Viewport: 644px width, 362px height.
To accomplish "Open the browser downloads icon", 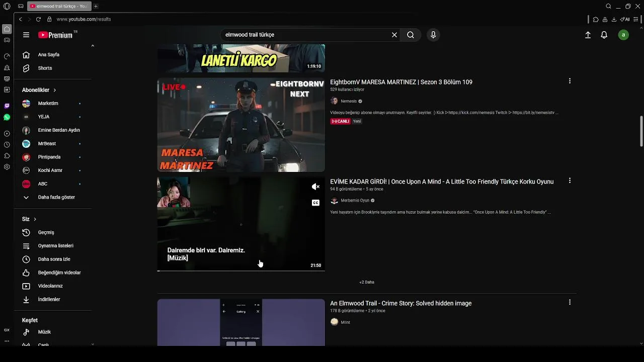I will click(x=614, y=19).
